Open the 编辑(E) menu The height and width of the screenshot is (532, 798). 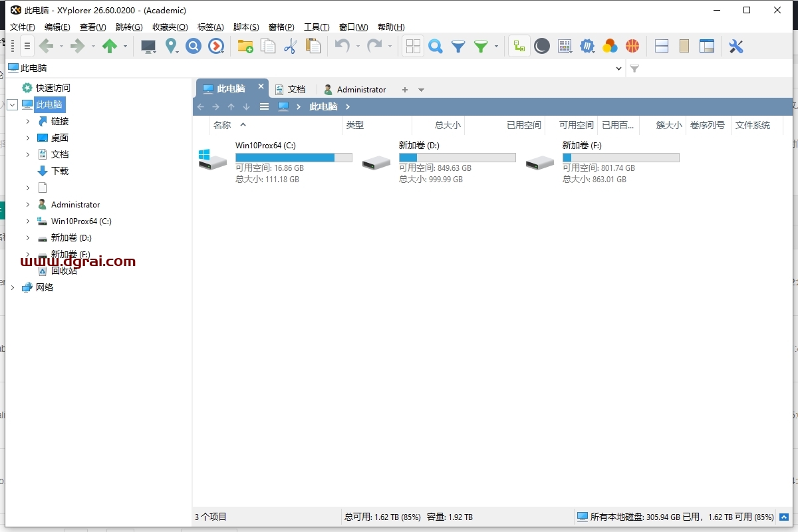(57, 27)
